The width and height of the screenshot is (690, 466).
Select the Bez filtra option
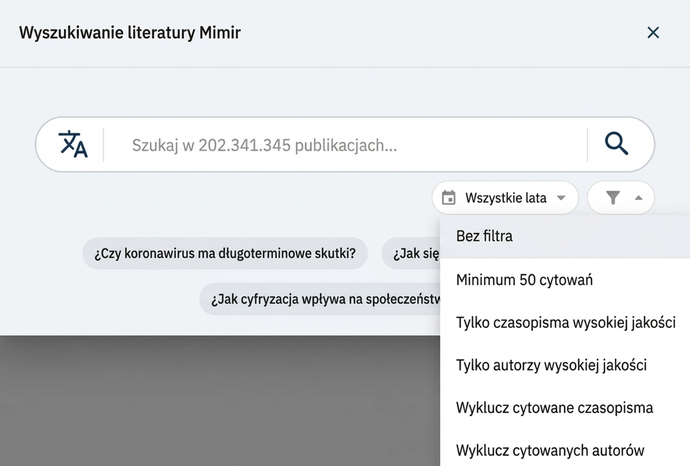click(x=565, y=236)
